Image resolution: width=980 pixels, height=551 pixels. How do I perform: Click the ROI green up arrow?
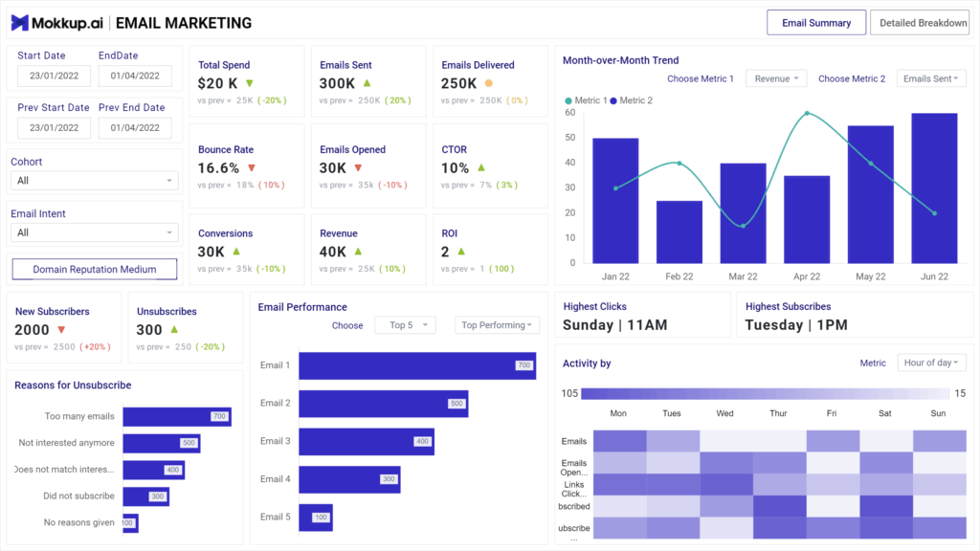click(461, 252)
